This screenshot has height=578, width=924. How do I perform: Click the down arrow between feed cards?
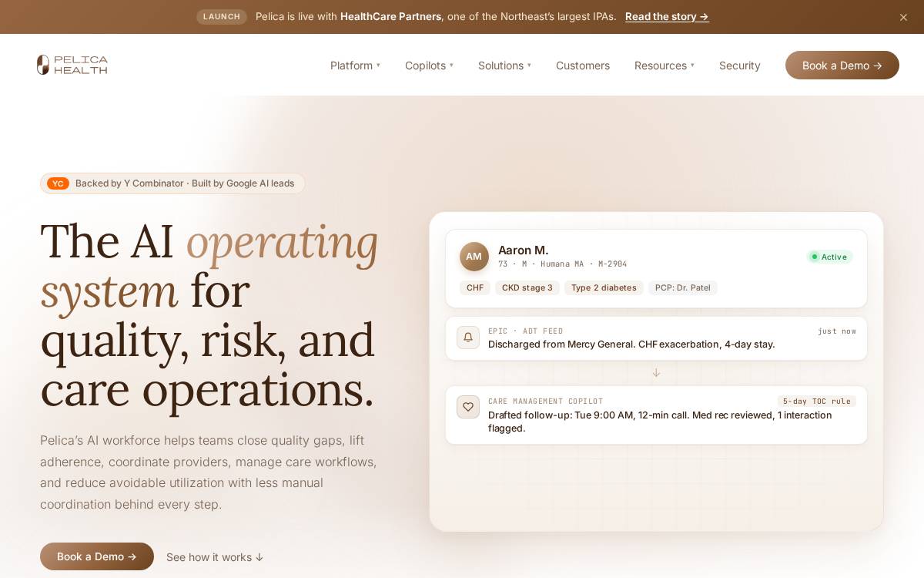[656, 372]
